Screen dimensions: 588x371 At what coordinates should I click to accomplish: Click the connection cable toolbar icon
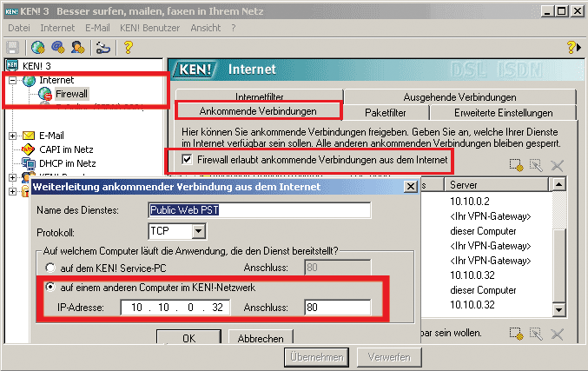point(103,47)
